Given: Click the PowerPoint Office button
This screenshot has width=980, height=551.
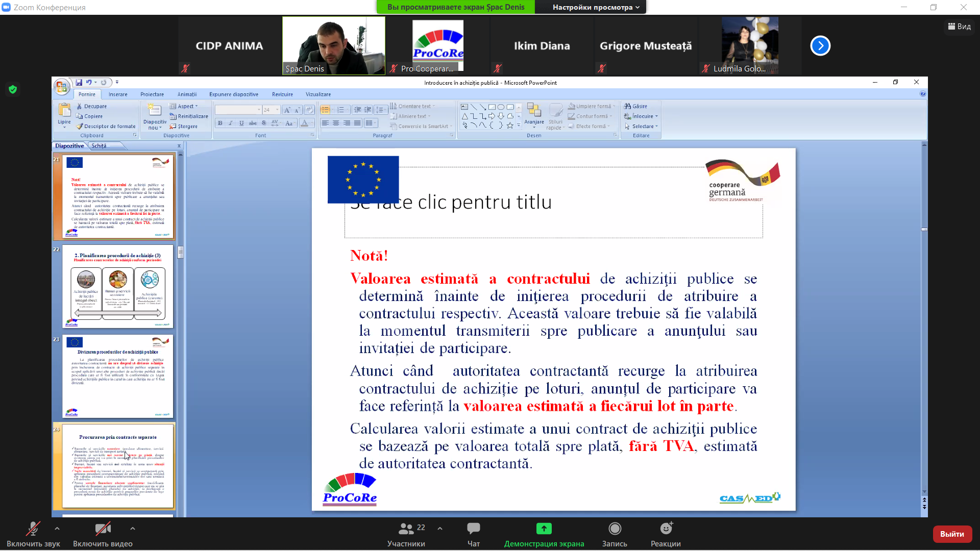Looking at the screenshot, I should (62, 87).
